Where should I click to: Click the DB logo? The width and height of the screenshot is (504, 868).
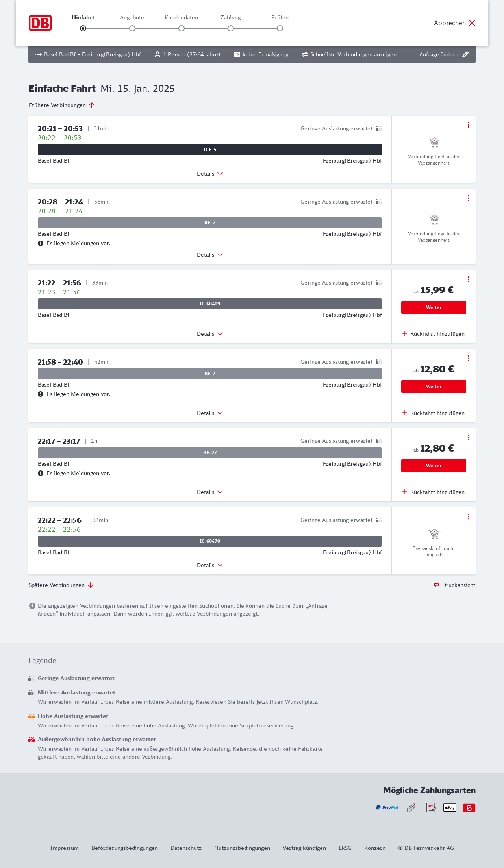click(40, 23)
